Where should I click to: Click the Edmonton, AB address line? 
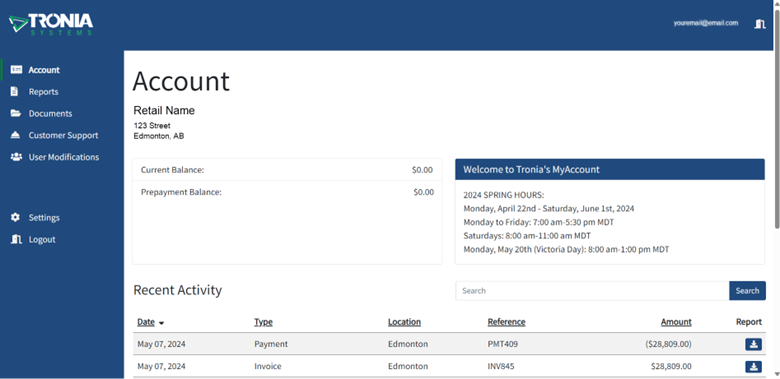(x=159, y=136)
